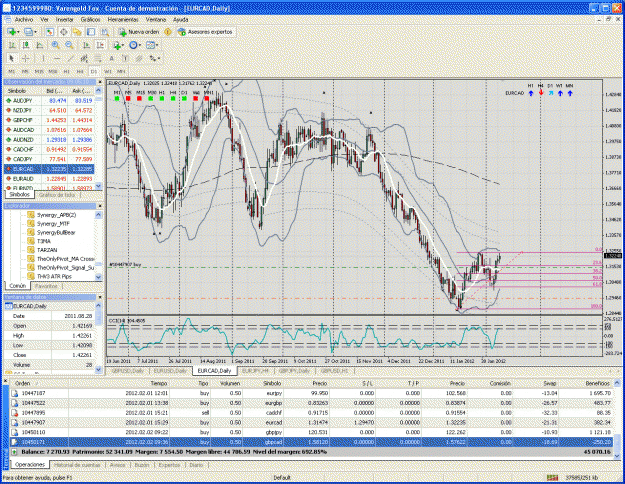Click navigator panel scroll up arrow
This screenshot has width=625, height=484.
point(98,215)
